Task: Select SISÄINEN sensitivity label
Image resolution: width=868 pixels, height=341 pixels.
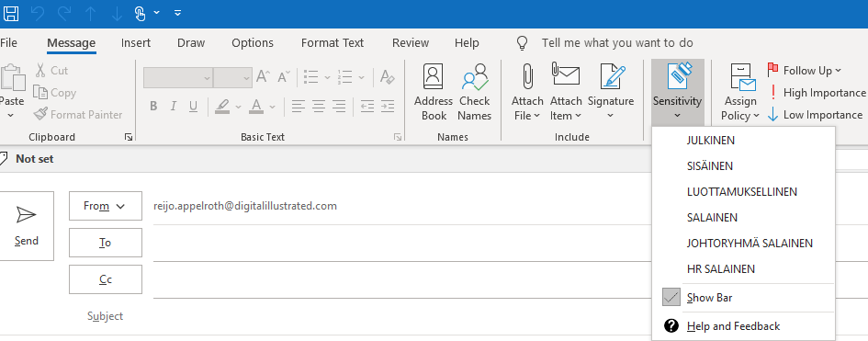Action: (x=743, y=166)
